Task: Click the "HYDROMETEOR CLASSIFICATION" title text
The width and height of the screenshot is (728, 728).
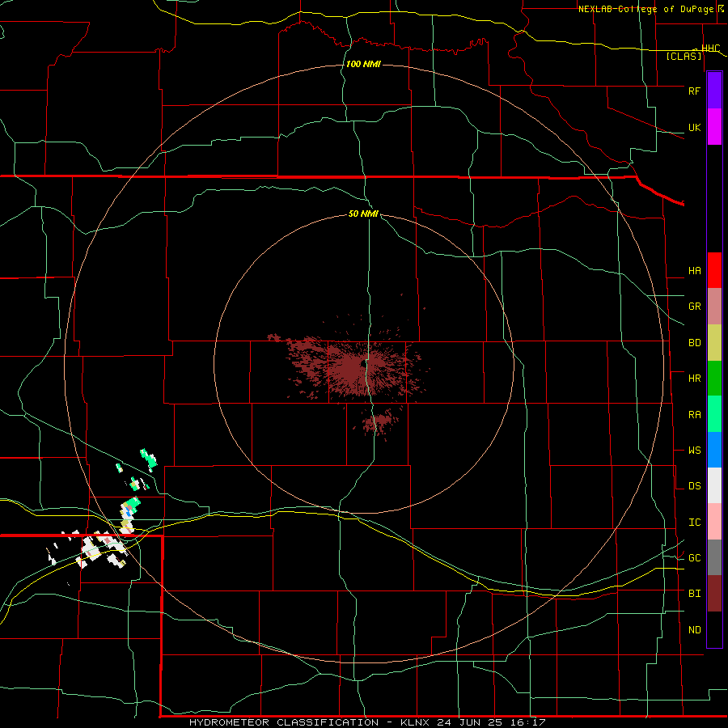Action: point(284,722)
